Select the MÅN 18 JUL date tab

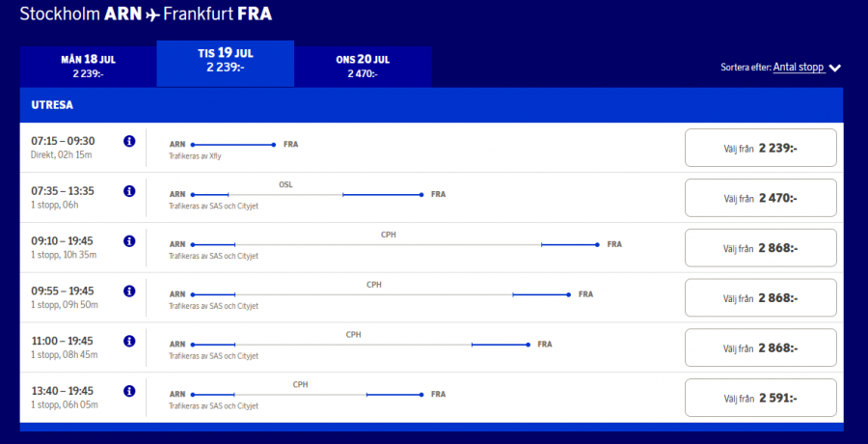pyautogui.click(x=88, y=66)
